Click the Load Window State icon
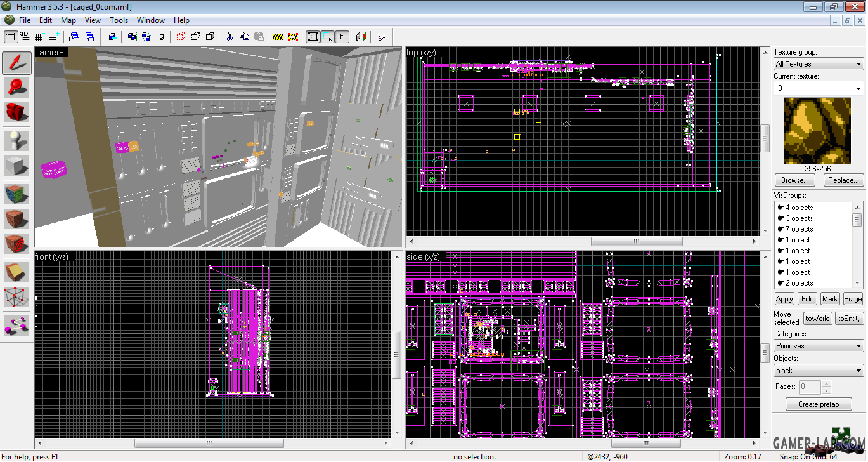This screenshot has height=462, width=868. [74, 37]
